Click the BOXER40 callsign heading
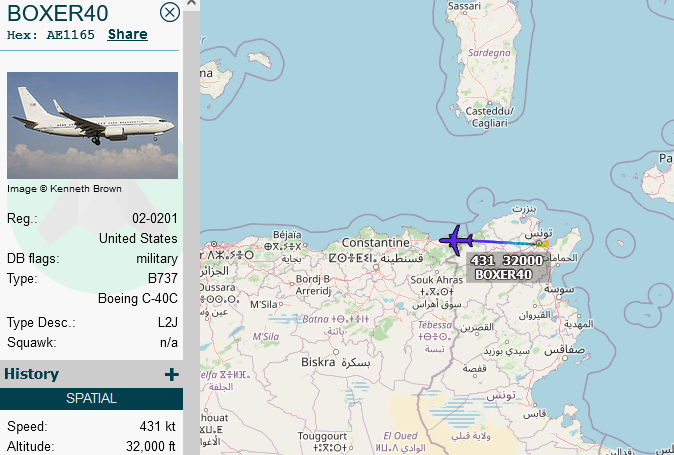This screenshot has width=674, height=455. (58, 13)
